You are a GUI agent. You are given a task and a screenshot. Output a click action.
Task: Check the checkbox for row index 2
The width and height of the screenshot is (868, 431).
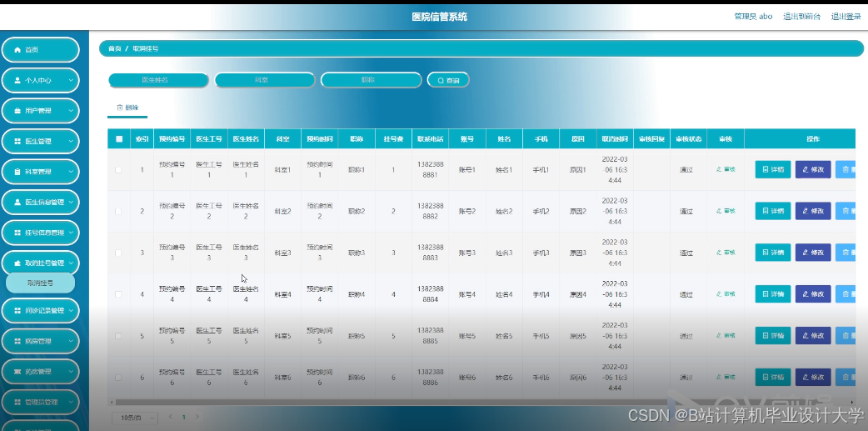pyautogui.click(x=118, y=211)
